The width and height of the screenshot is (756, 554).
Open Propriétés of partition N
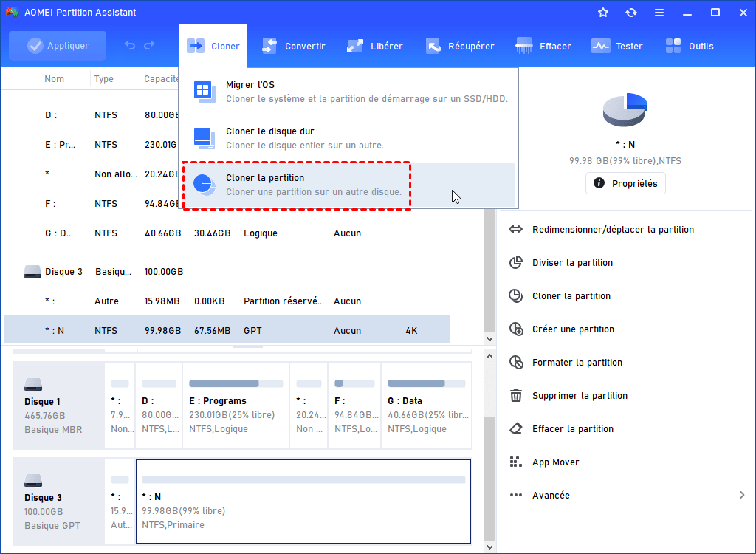(x=625, y=183)
